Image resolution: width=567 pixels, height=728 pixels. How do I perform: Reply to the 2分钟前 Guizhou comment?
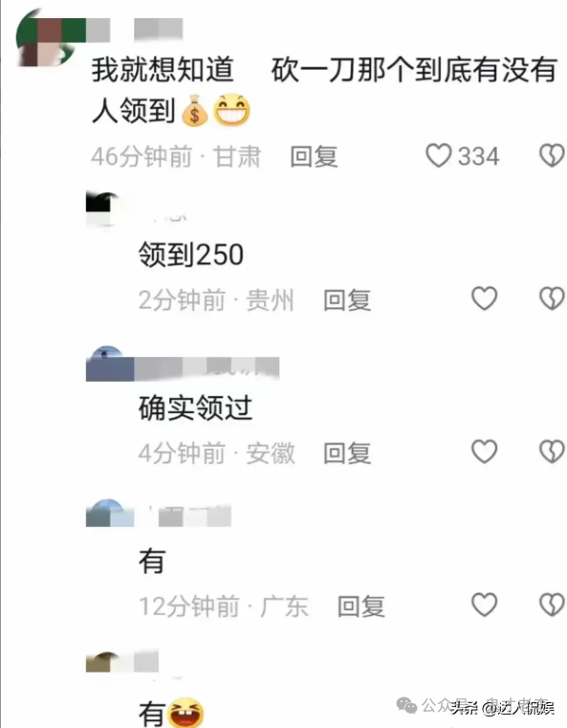coord(347,300)
